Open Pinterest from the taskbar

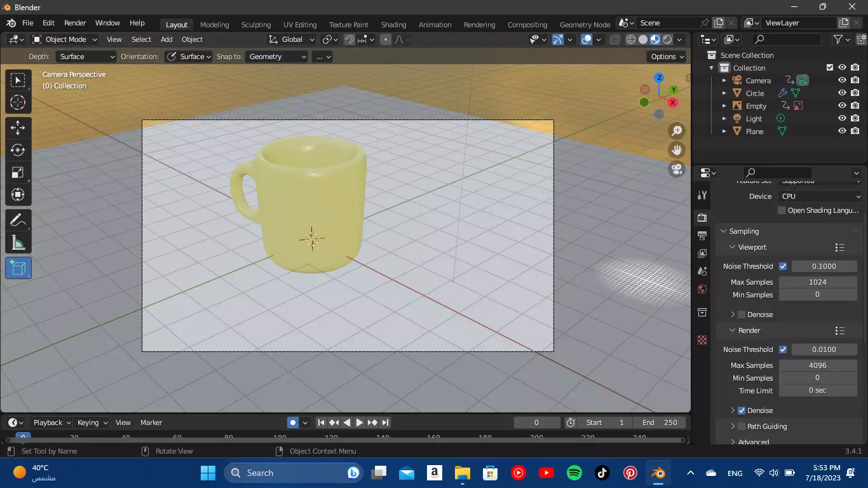[x=630, y=473]
